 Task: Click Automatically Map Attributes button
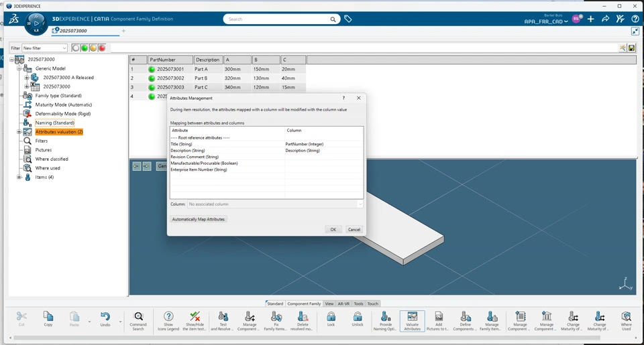click(199, 219)
